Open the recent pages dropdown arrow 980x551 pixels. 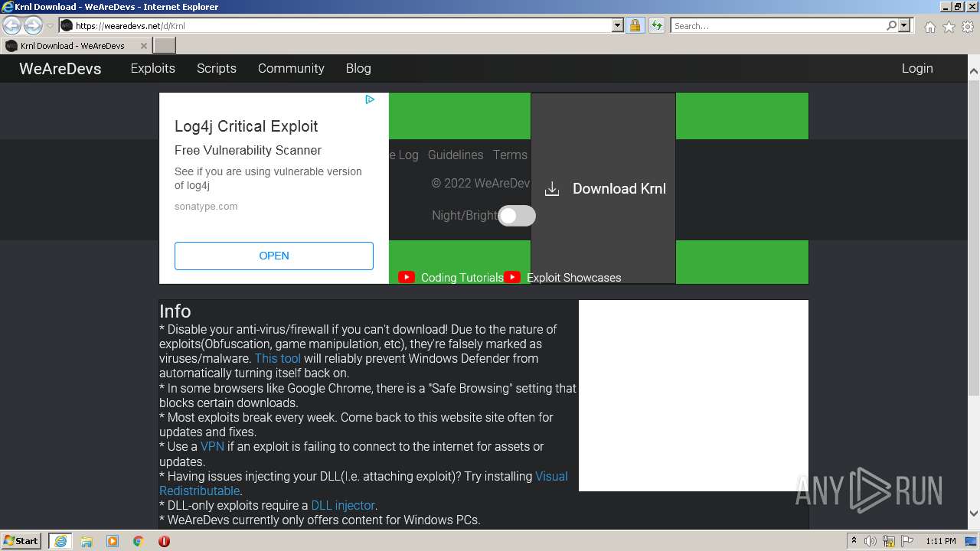[50, 25]
